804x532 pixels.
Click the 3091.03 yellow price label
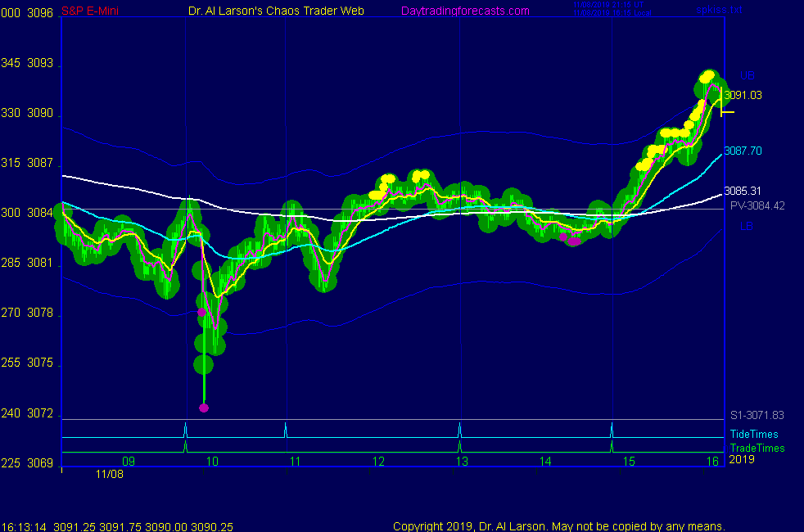[743, 95]
